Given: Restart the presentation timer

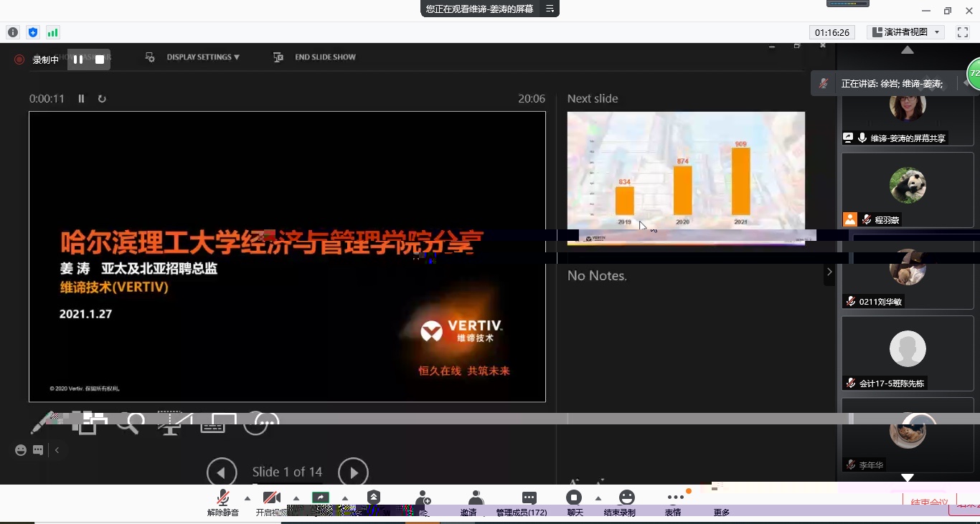Looking at the screenshot, I should pos(102,99).
